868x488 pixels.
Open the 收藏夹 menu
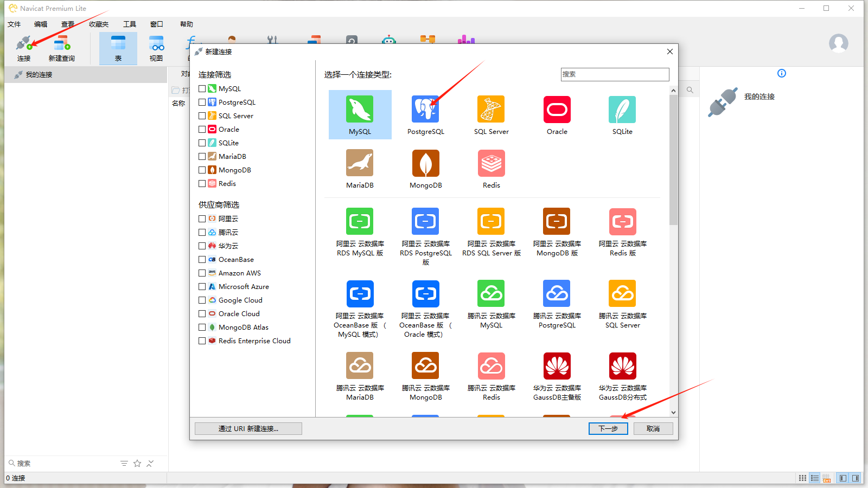[99, 24]
